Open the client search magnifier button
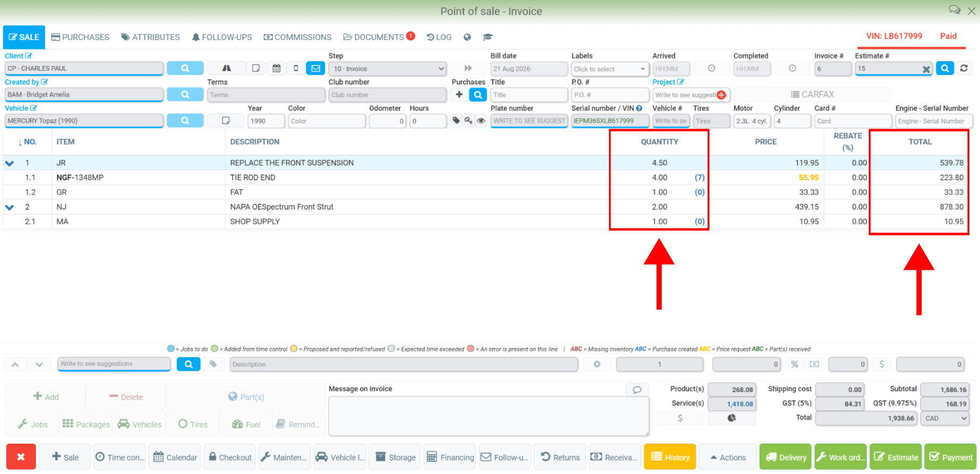980x474 pixels. (185, 68)
